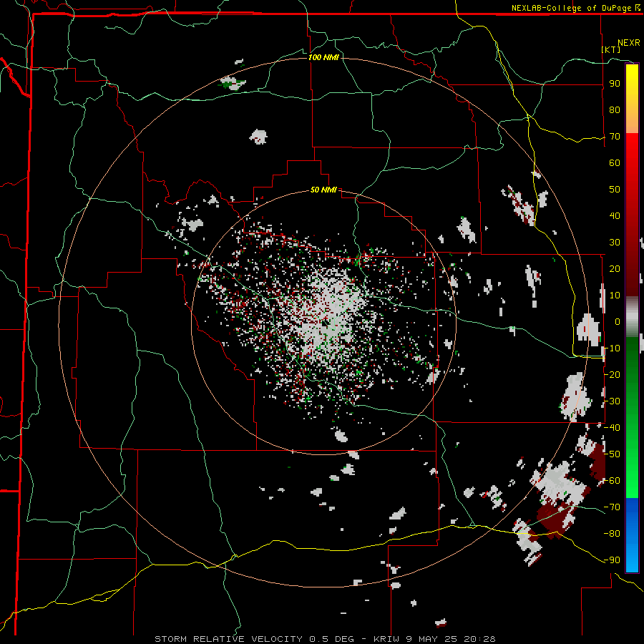Pick the gray zero-velocity segment of color bar

[x=632, y=317]
